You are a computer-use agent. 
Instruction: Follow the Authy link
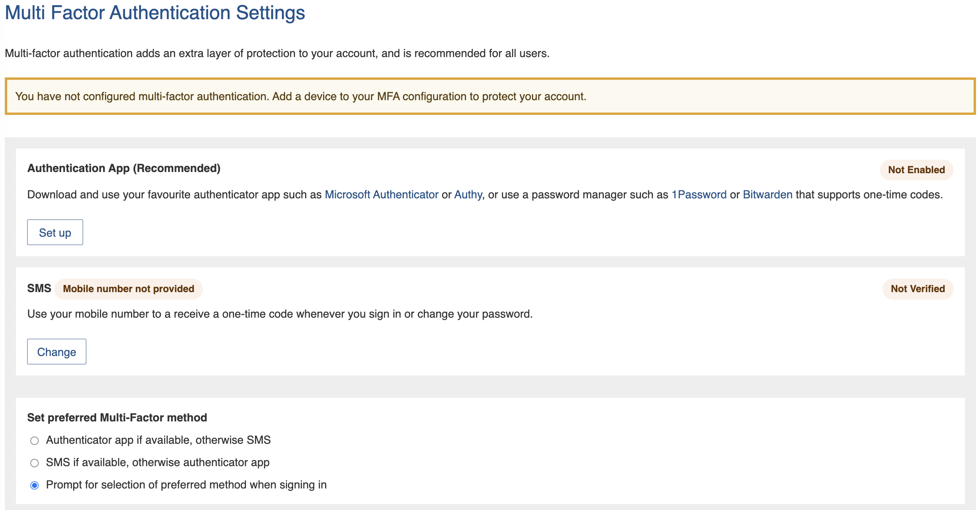468,194
